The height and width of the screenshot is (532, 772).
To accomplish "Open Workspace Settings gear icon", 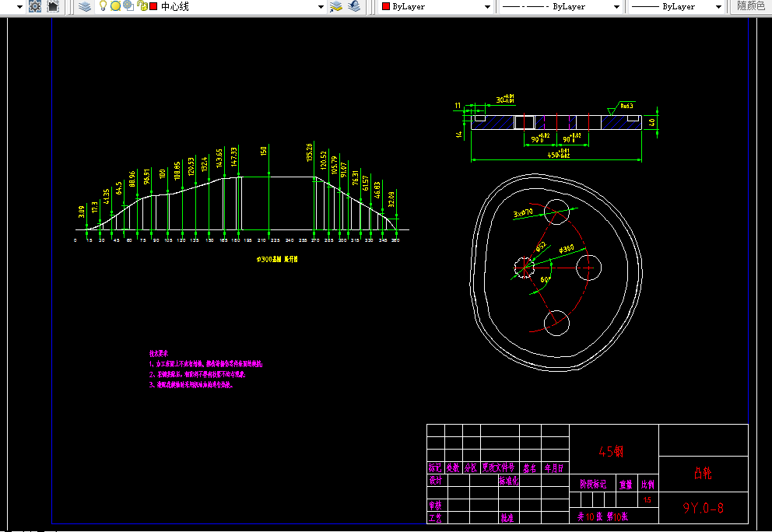I will pyautogui.click(x=35, y=6).
